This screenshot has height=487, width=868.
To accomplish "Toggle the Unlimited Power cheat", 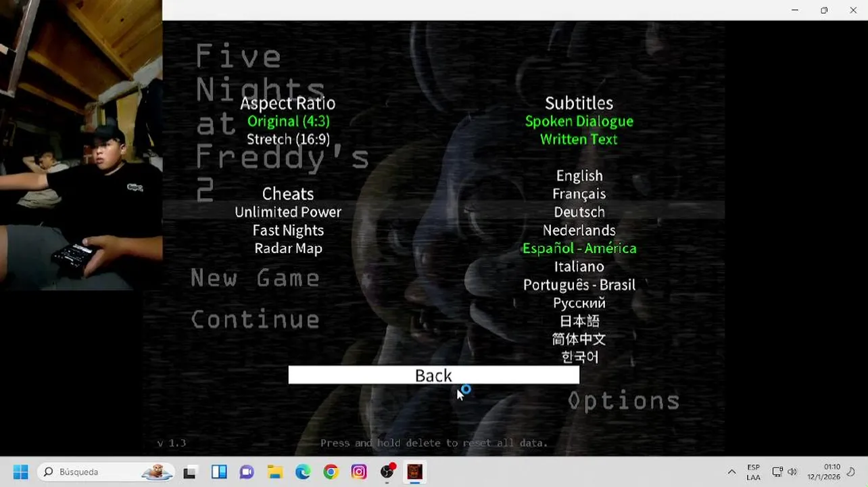I will 288,212.
